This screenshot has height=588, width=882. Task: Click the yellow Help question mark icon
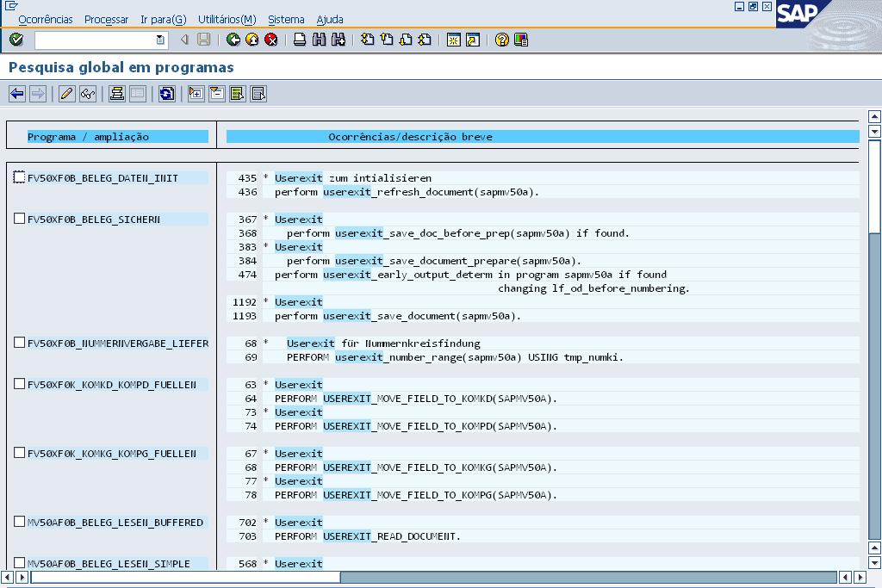point(502,40)
